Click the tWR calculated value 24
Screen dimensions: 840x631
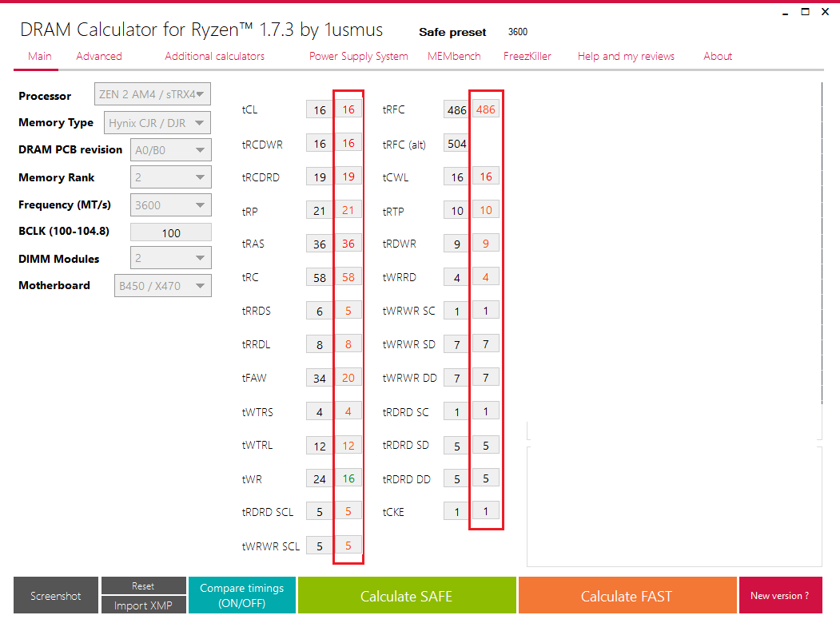[x=320, y=479]
